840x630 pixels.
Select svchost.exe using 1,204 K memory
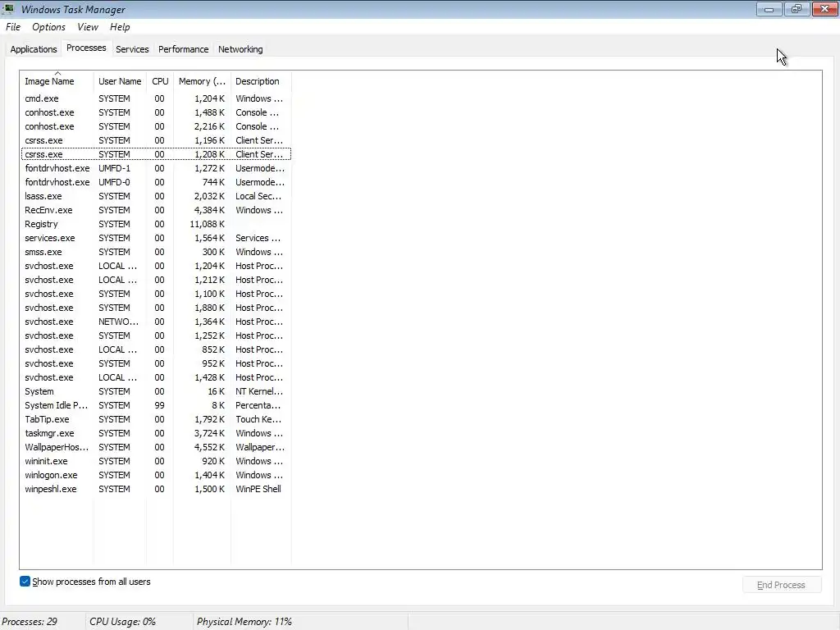156,266
